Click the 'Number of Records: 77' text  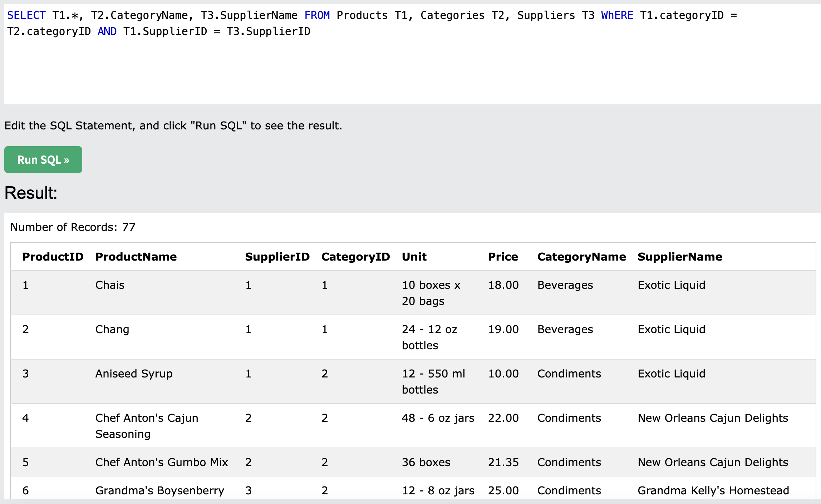click(x=73, y=227)
